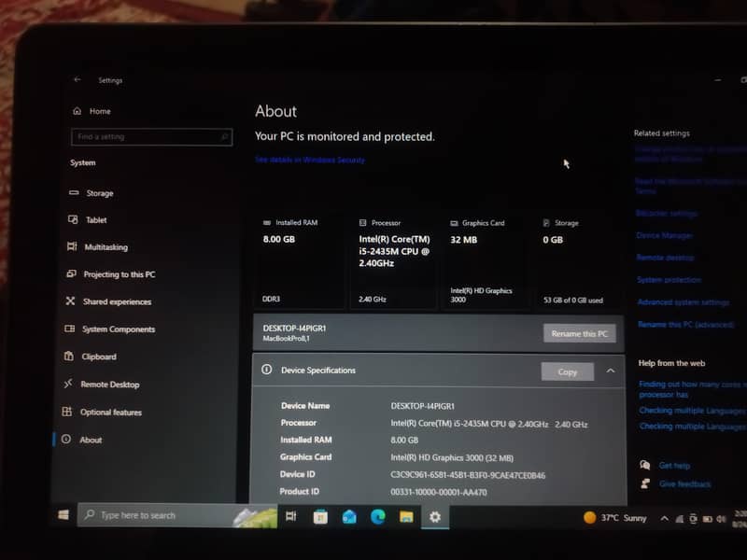Open Bitlocker settings link
This screenshot has width=747, height=560.
point(666,214)
